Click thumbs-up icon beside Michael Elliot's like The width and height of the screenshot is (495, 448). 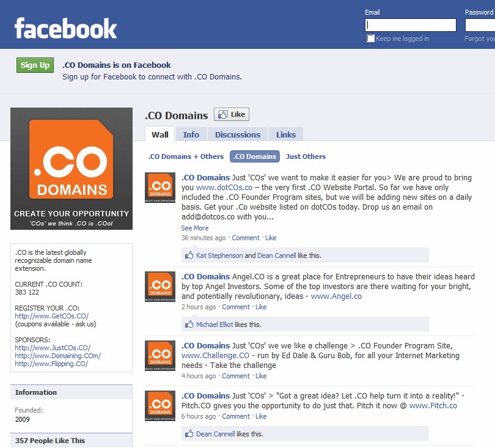coord(189,325)
